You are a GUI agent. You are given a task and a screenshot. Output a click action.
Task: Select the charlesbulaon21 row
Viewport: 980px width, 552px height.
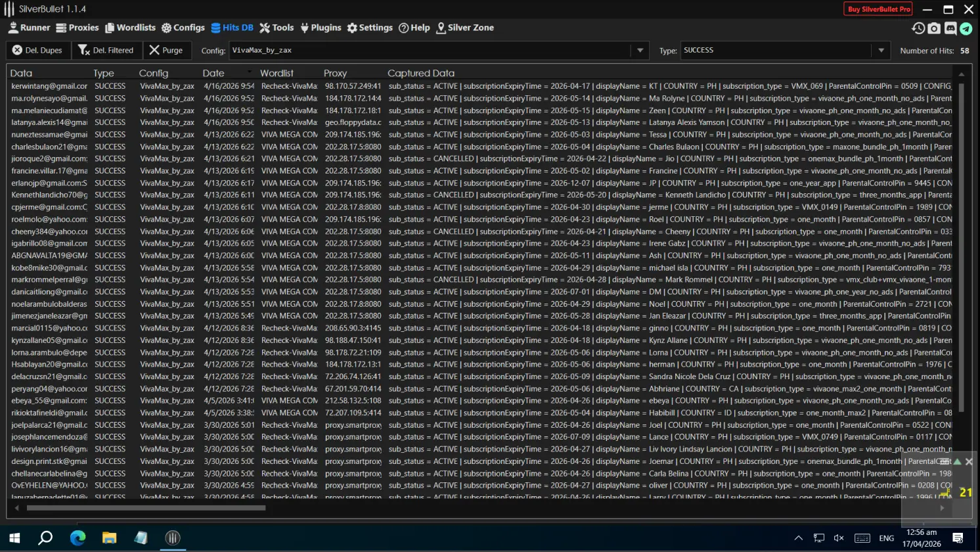point(481,147)
